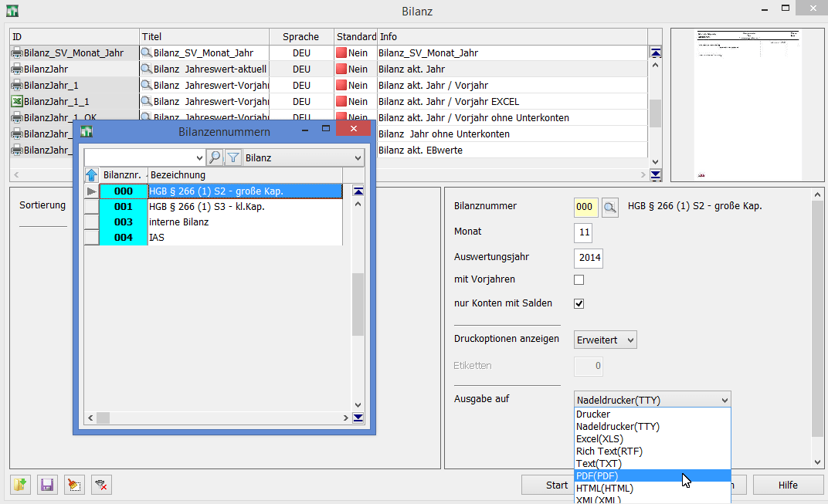Click the remove-filter funnel icon with red X
The height and width of the screenshot is (504, 828).
(100, 485)
